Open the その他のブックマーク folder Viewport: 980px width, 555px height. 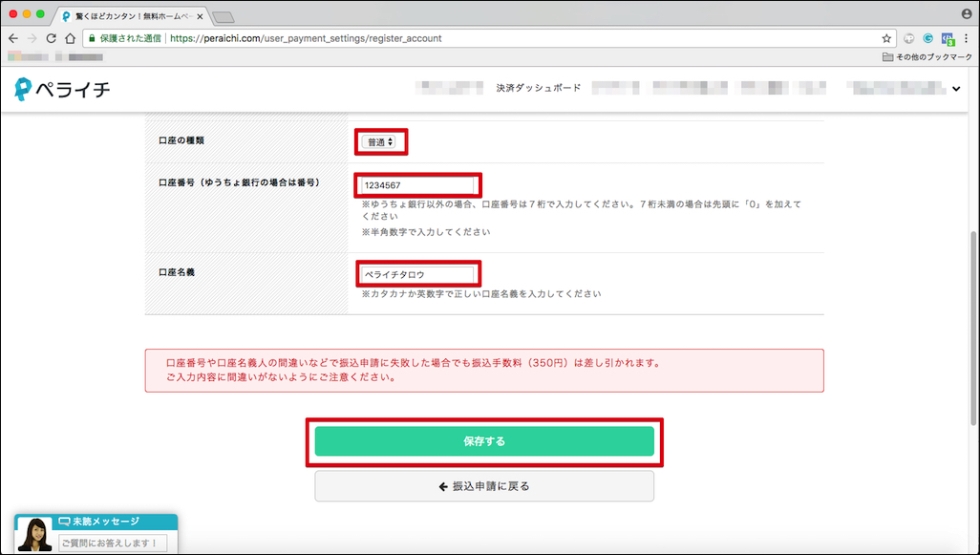pos(929,56)
